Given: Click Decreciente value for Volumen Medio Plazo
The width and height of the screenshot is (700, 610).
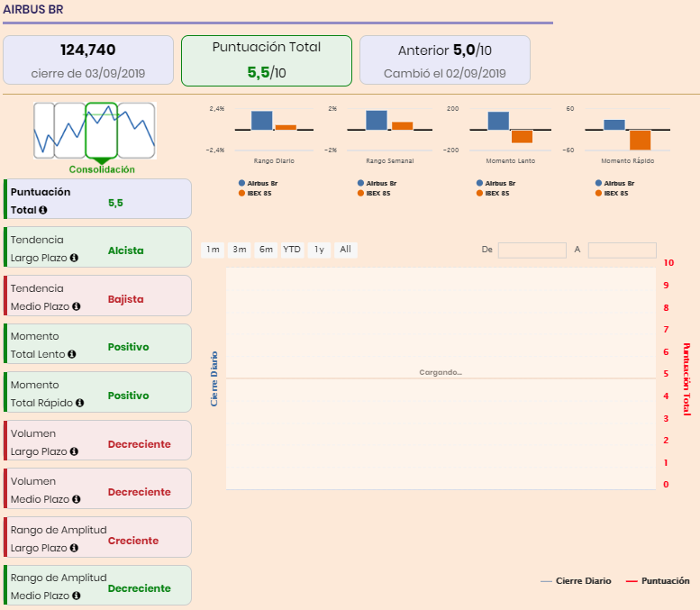Looking at the screenshot, I should click(140, 492).
